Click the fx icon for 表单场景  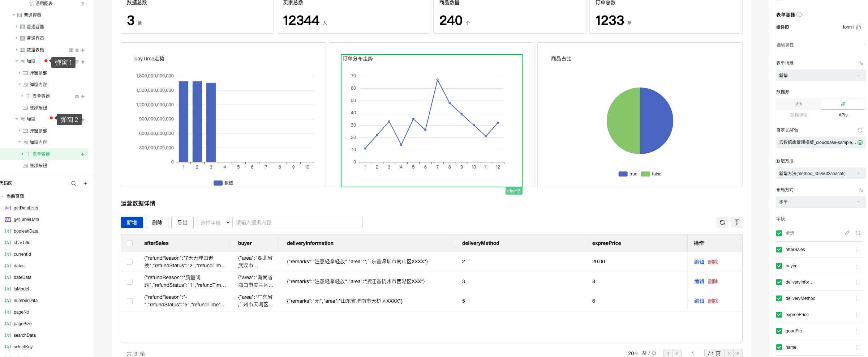(x=861, y=63)
